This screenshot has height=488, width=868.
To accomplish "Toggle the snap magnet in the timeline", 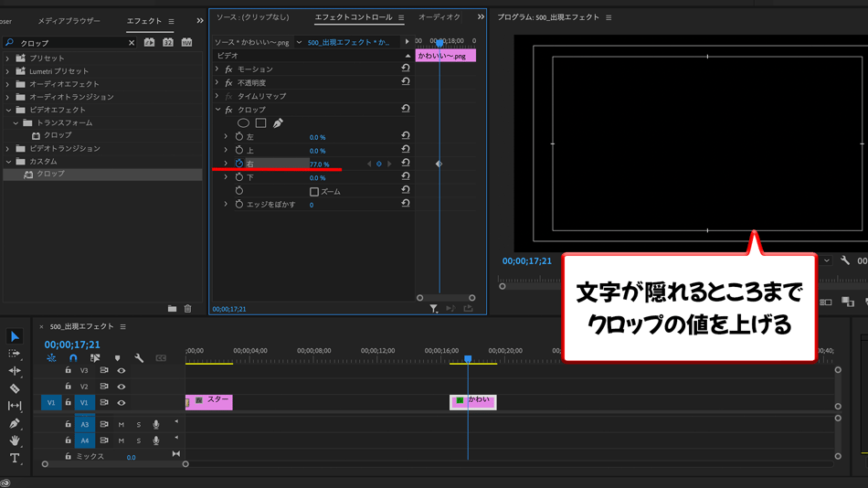I will (x=73, y=358).
